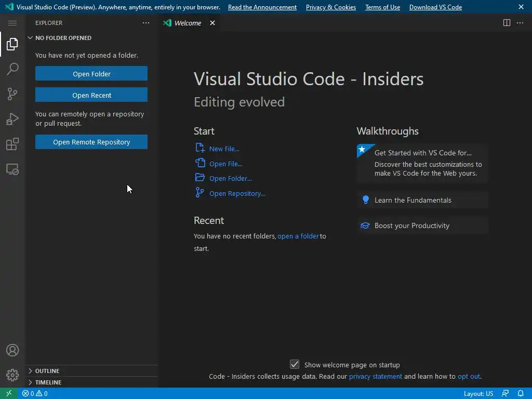Click the Open File icon under Start
Viewport: 532px width, 399px height.
[x=200, y=163]
